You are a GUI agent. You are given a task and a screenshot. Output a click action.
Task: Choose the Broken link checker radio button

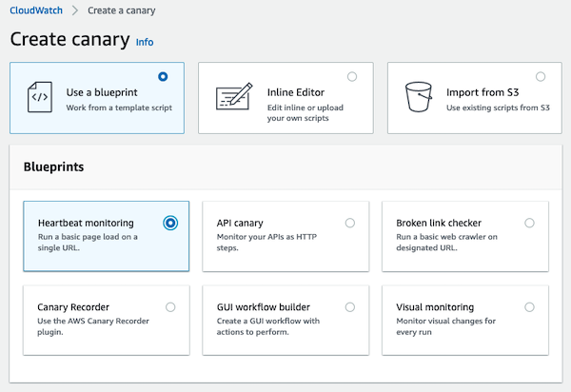[529, 223]
